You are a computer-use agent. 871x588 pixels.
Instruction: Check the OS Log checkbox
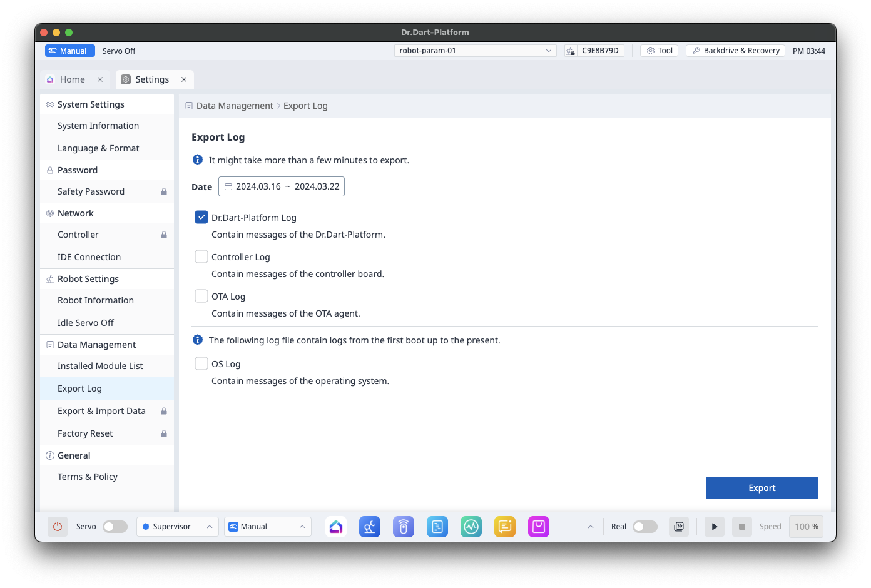(x=201, y=363)
